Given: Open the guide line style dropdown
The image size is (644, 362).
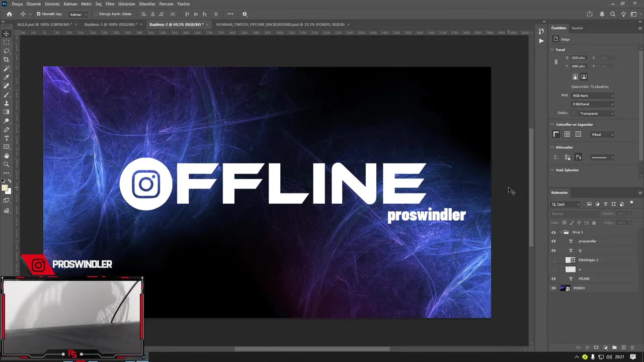Looking at the screenshot, I should point(602,157).
